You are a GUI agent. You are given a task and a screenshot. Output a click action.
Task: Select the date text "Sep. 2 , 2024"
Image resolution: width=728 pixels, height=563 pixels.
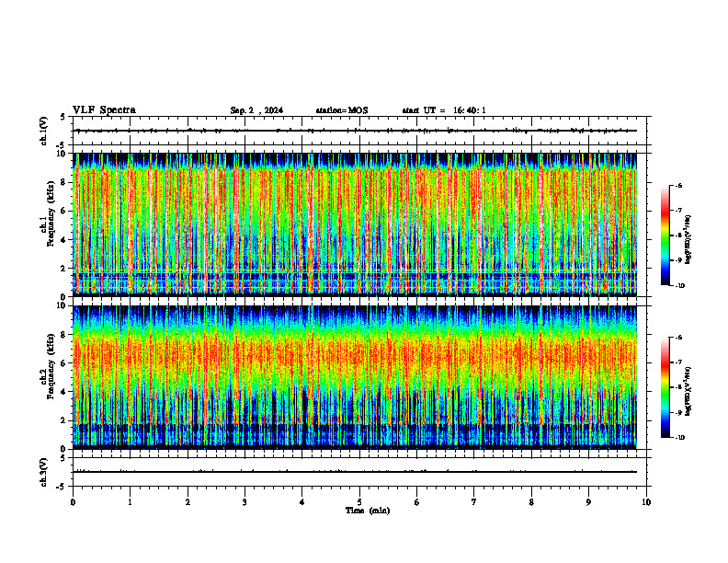click(256, 110)
